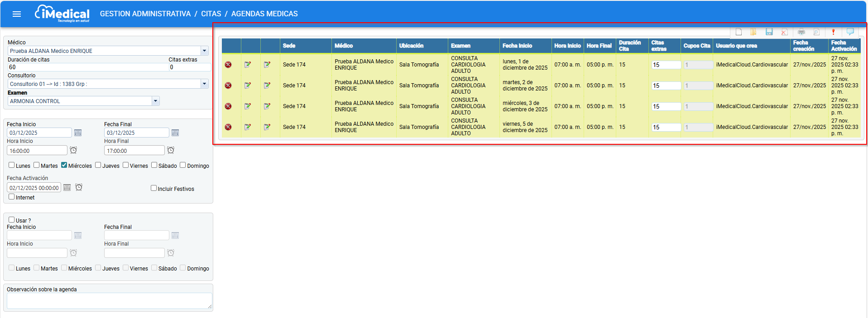Click the clock icon beside Hora Final 17:00:00
The width and height of the screenshot is (868, 318).
coord(171,150)
